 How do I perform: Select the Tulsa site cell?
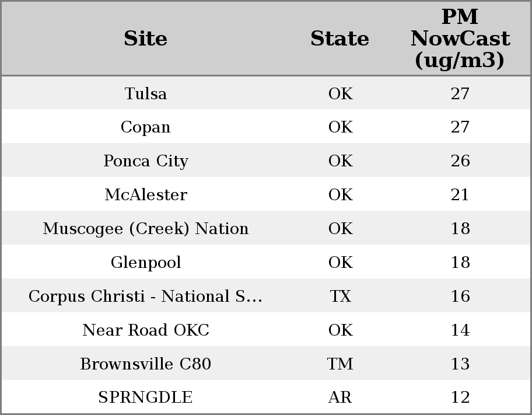tap(145, 93)
